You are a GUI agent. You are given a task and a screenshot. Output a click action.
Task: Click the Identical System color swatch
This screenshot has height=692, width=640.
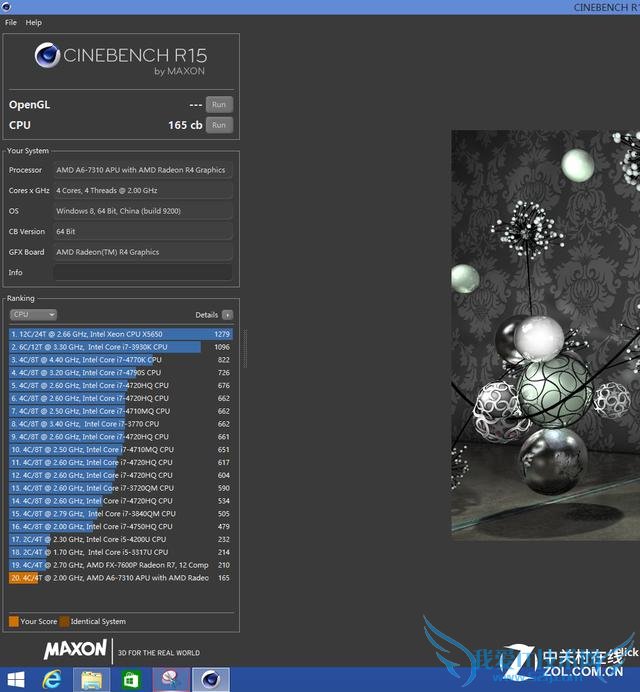pos(64,621)
